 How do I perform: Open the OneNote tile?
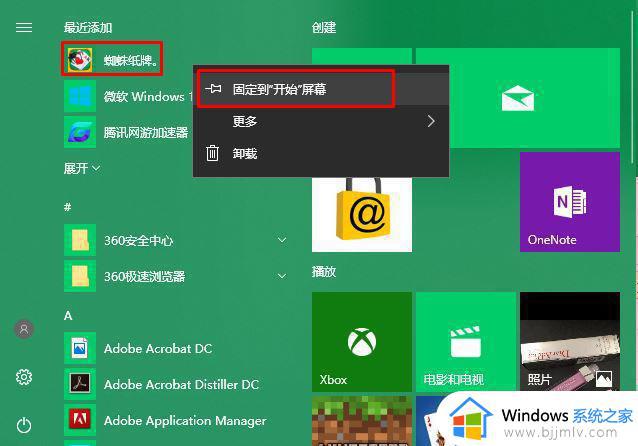[x=570, y=202]
